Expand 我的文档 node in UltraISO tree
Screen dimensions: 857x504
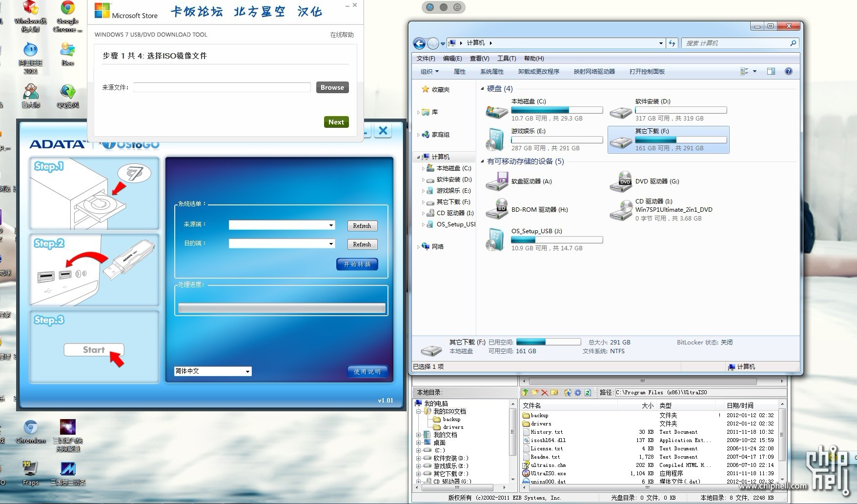(x=418, y=435)
